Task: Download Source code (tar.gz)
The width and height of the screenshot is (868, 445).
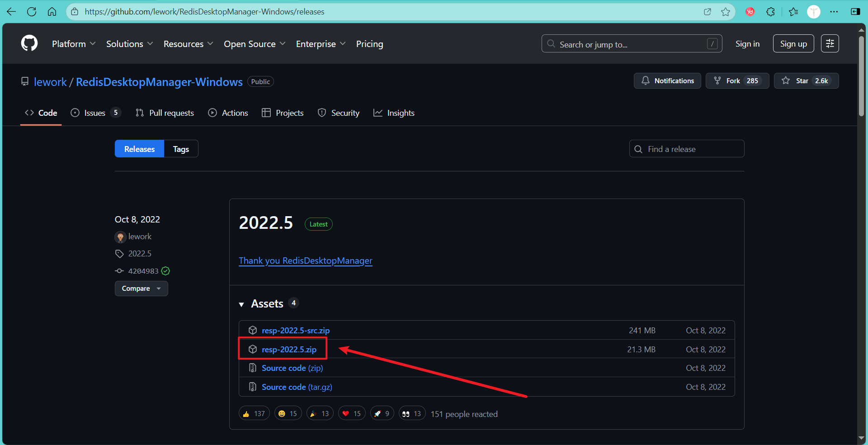Action: (297, 387)
